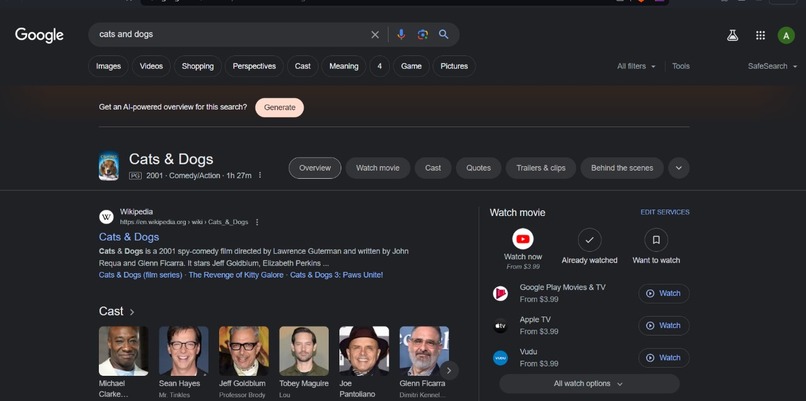Open Tobey Maguire cast photo
Image resolution: width=806 pixels, height=401 pixels.
(304, 351)
